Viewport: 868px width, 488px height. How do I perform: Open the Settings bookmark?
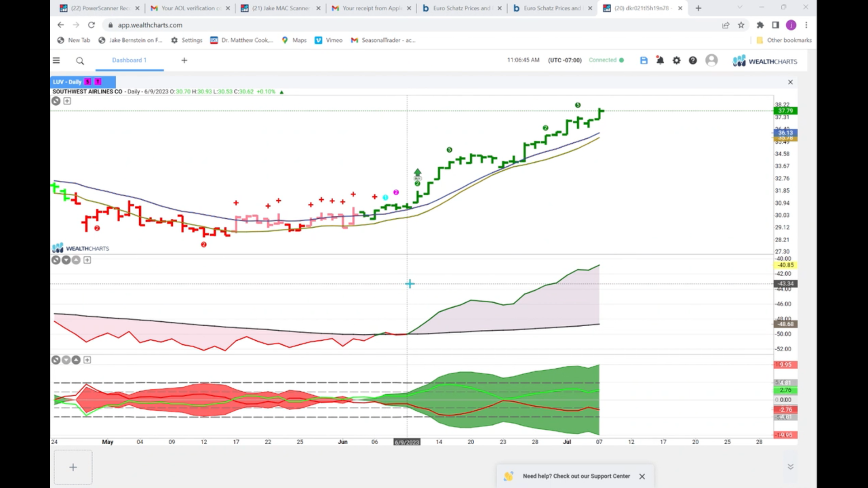coord(187,40)
